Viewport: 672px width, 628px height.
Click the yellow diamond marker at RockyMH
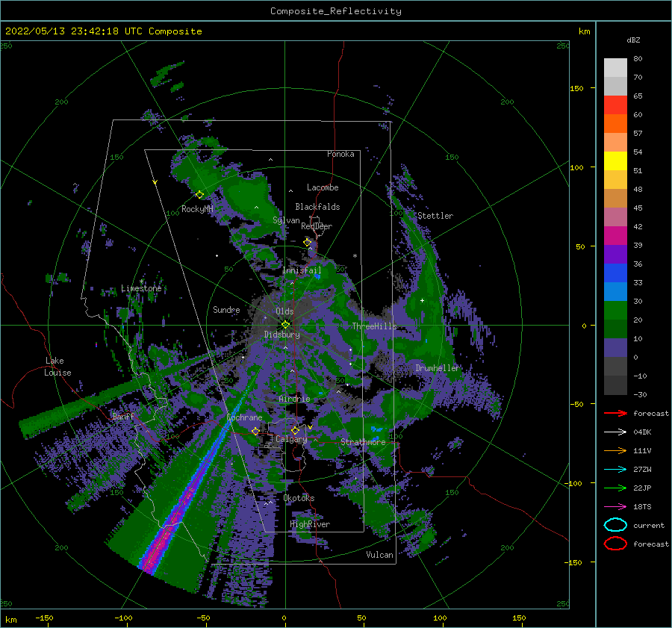coord(199,195)
